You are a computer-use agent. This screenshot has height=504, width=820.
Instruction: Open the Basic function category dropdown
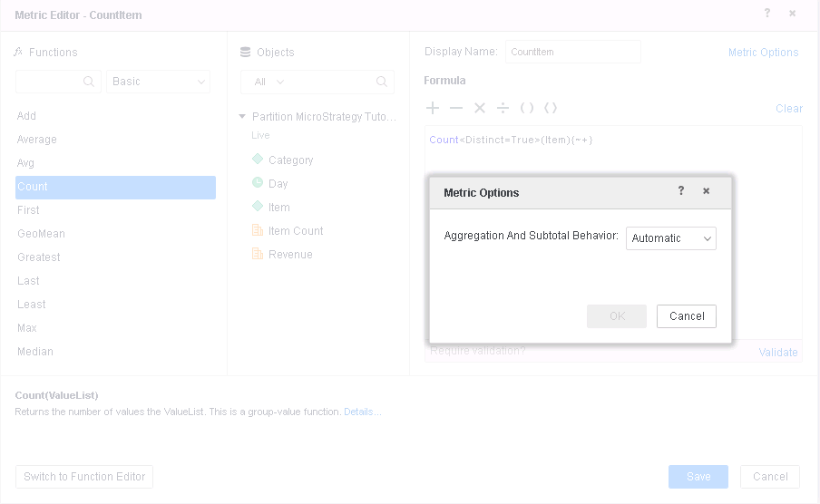coord(159,82)
